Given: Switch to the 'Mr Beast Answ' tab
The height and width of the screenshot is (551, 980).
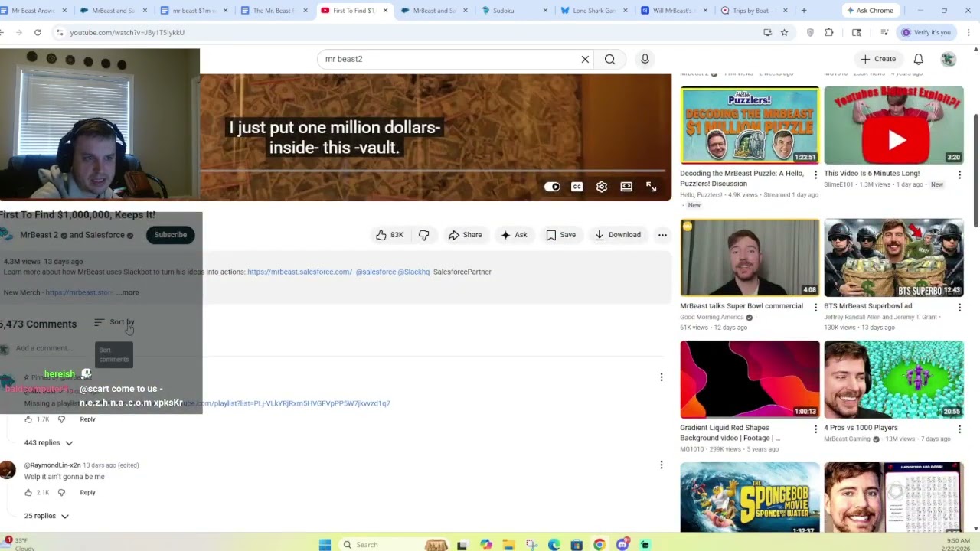Looking at the screenshot, I should [34, 11].
